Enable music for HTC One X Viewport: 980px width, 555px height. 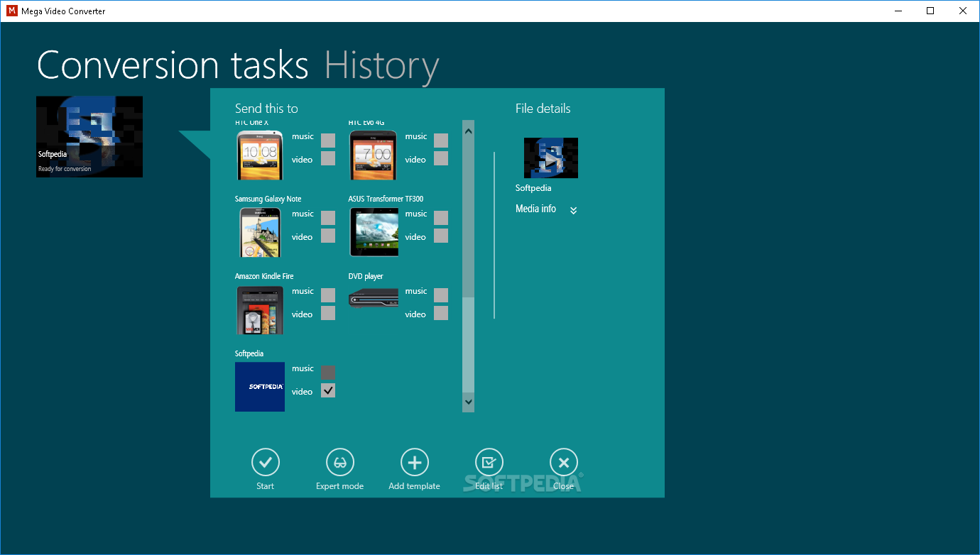point(328,141)
